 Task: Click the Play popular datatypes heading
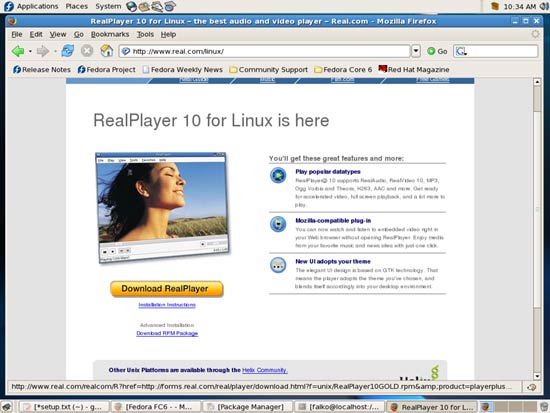pos(328,172)
